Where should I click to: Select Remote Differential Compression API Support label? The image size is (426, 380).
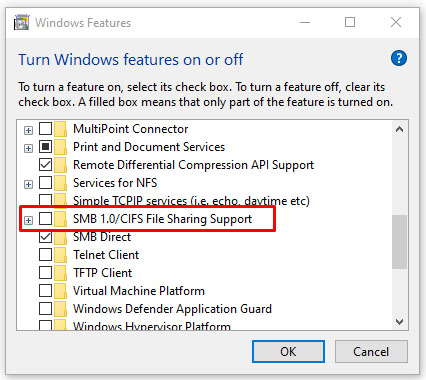[x=193, y=165]
